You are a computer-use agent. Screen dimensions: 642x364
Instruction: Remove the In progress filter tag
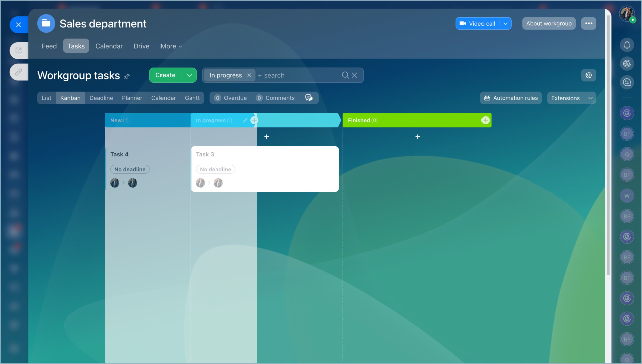pyautogui.click(x=249, y=75)
